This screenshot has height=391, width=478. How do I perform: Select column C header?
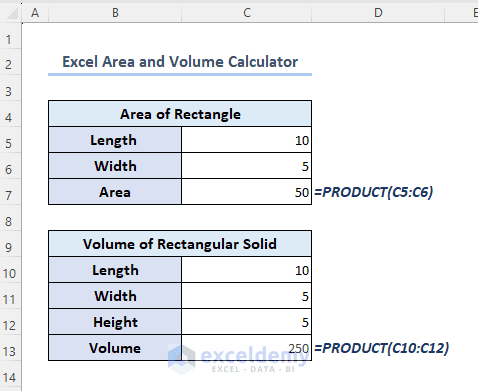[x=247, y=13]
